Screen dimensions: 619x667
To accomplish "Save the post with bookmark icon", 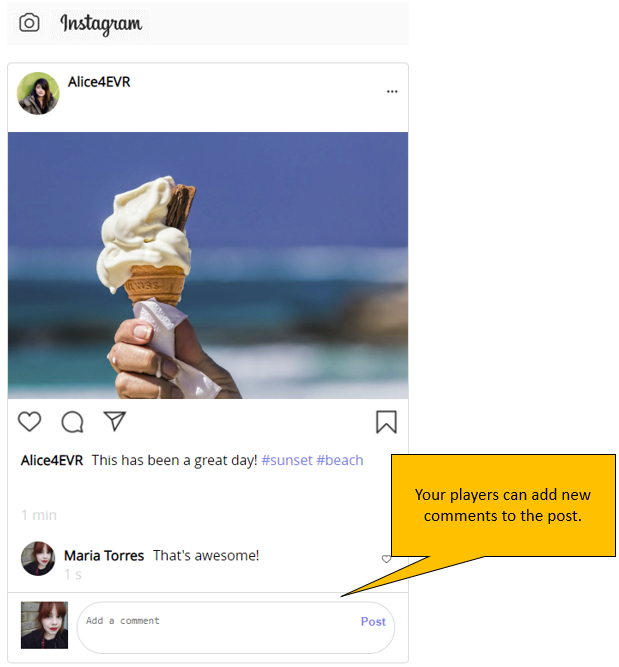I will (x=386, y=422).
